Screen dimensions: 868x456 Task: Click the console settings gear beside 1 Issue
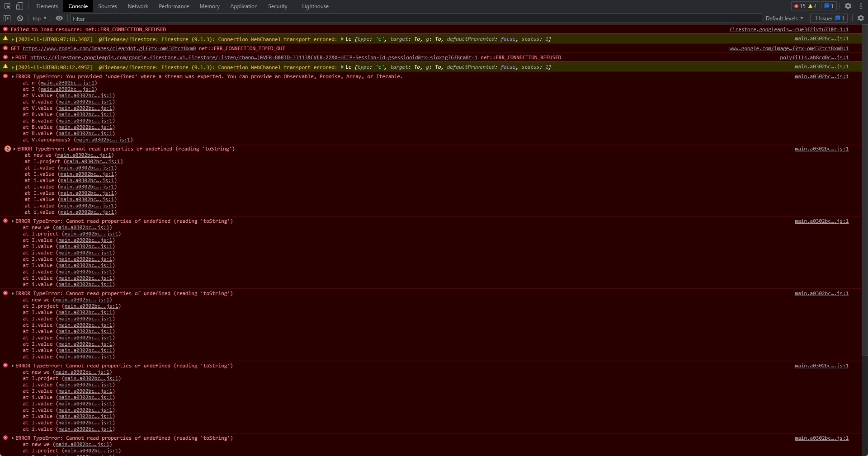click(x=861, y=18)
